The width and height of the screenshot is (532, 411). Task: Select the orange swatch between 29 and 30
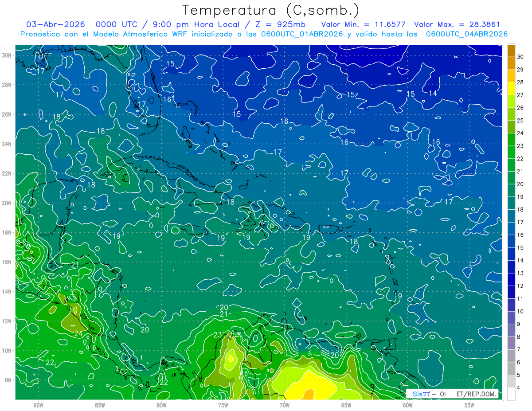click(511, 63)
